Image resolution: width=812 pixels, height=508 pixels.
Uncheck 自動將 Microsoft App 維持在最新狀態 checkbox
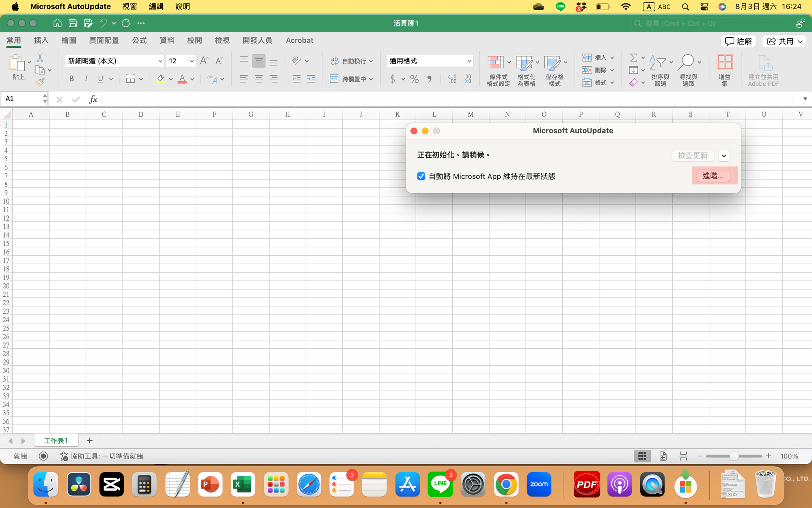click(x=421, y=176)
